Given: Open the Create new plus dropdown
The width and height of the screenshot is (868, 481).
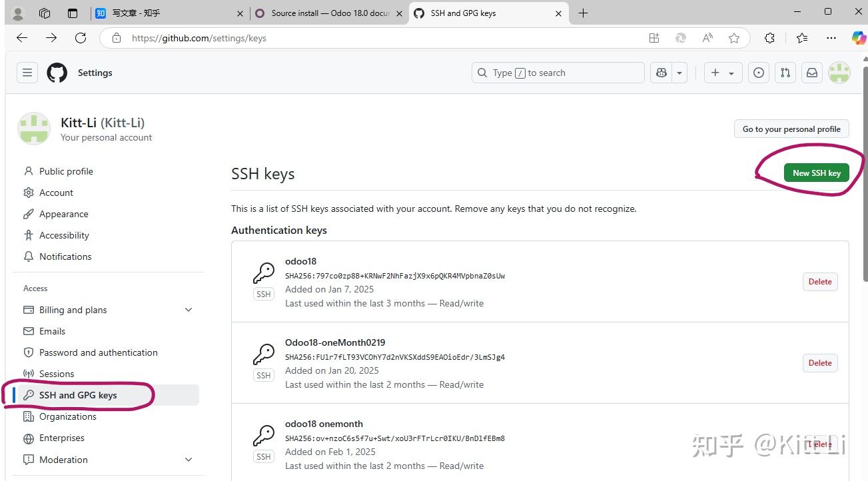Looking at the screenshot, I should coord(723,73).
